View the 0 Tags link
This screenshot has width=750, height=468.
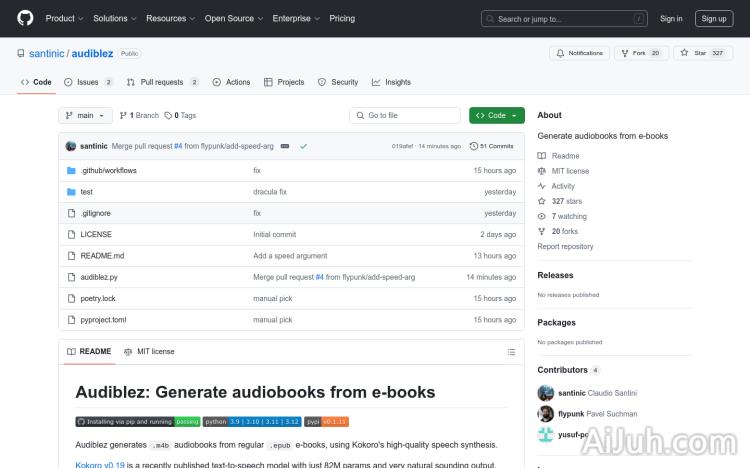180,115
